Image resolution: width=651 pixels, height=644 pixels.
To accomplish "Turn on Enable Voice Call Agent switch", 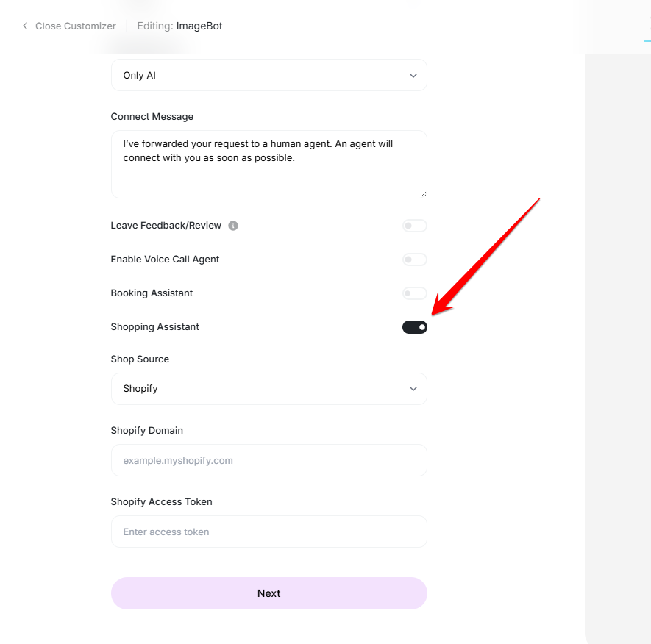I will [x=414, y=260].
